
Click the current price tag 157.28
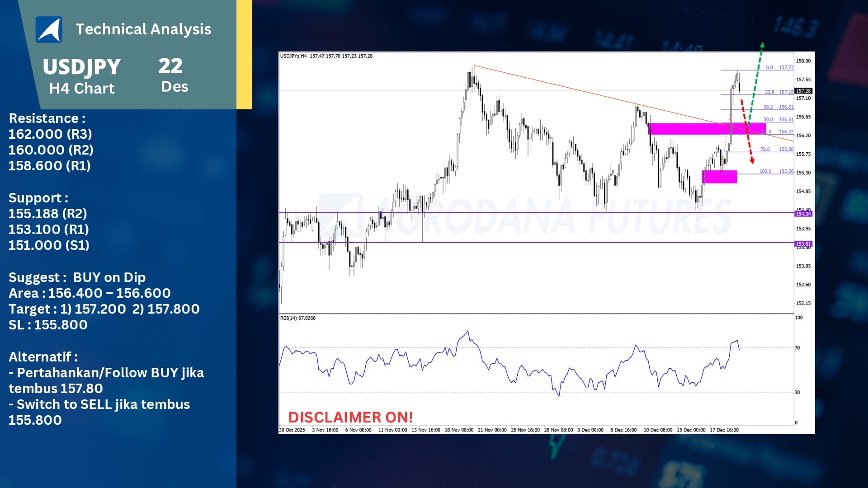tap(803, 91)
